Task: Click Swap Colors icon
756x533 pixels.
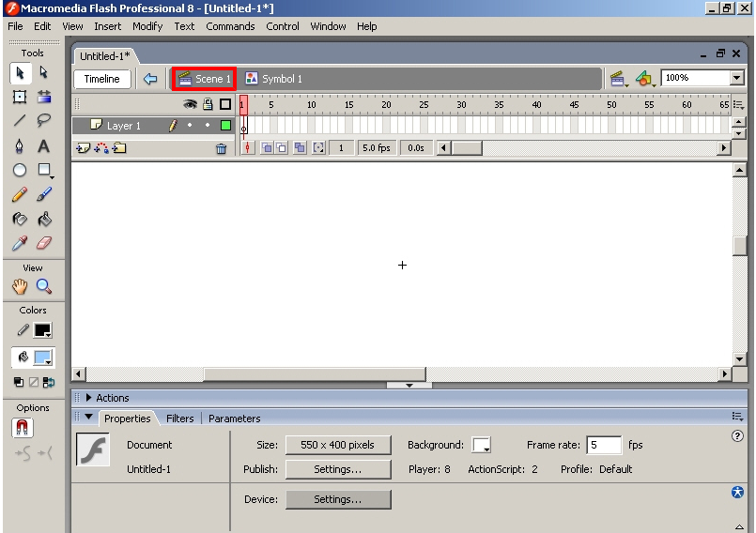Action: 49,382
